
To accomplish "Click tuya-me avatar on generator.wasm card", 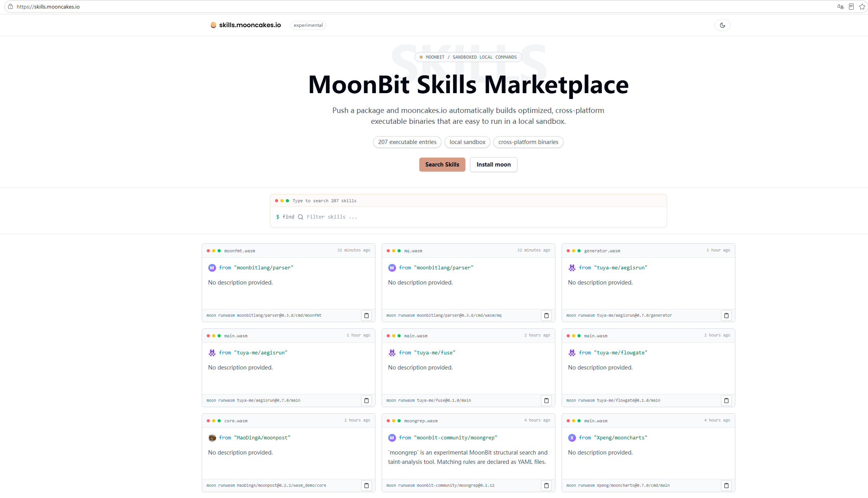I will click(x=572, y=268).
